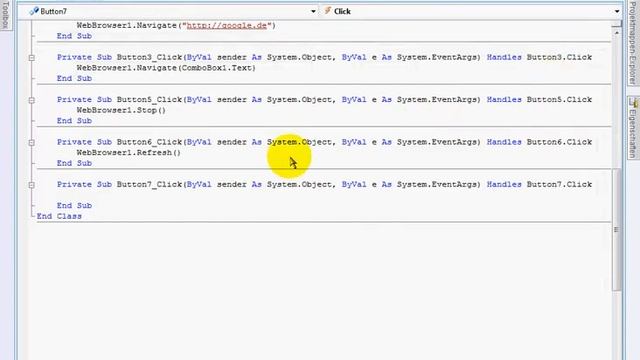
Task: Click the 'End Class' line
Action: 59,216
